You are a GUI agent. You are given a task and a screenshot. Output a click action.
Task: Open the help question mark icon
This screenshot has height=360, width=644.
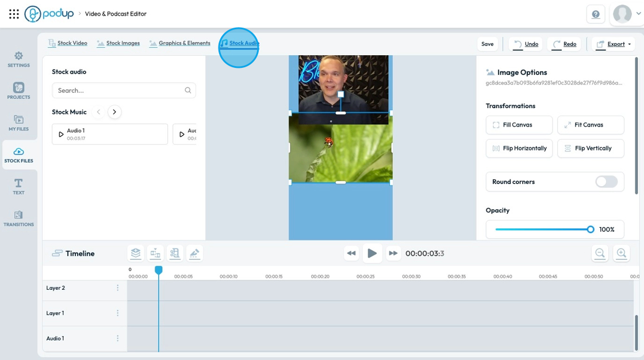tap(596, 14)
